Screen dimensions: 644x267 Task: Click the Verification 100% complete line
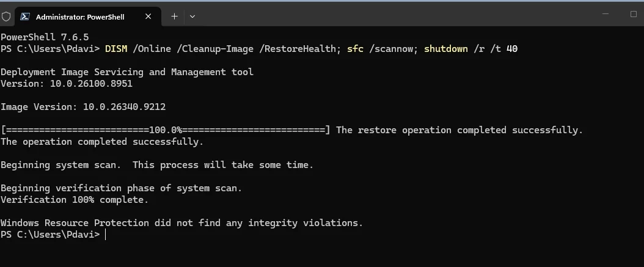click(75, 200)
